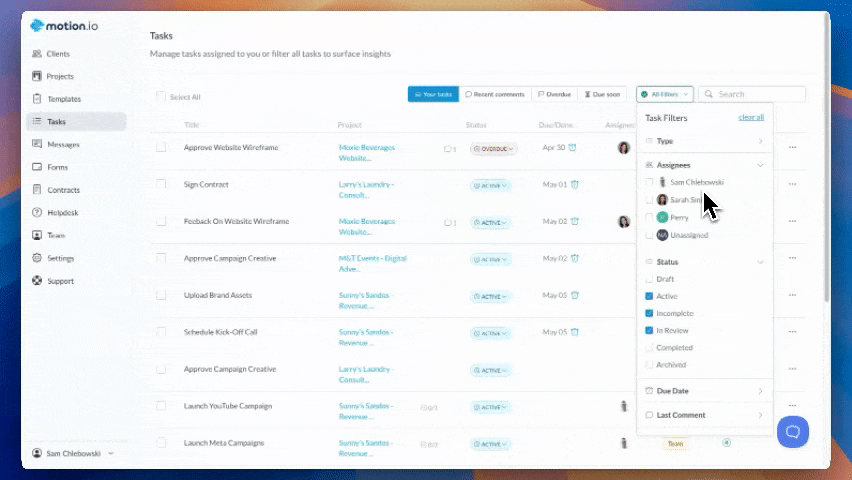Viewport: 852px width, 480px height.
Task: Open more options for Upload Brand Assets
Action: 792,295
